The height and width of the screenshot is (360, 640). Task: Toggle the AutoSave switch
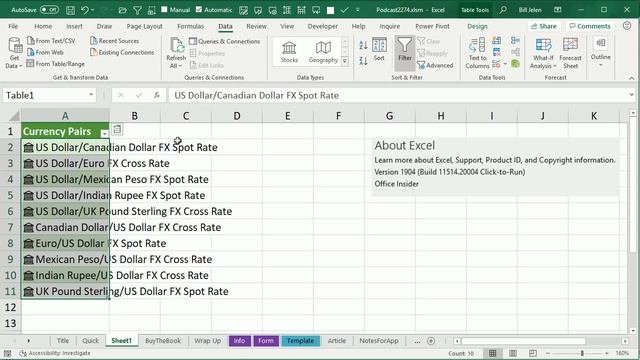pyautogui.click(x=49, y=9)
